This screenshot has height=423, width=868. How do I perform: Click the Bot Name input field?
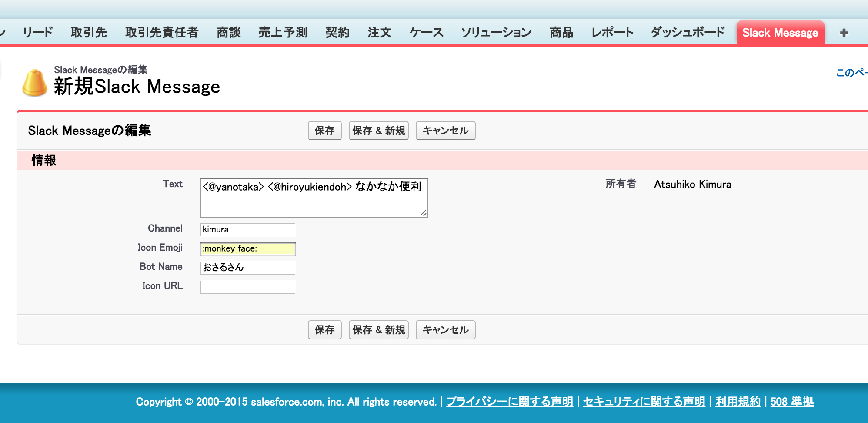coord(247,268)
